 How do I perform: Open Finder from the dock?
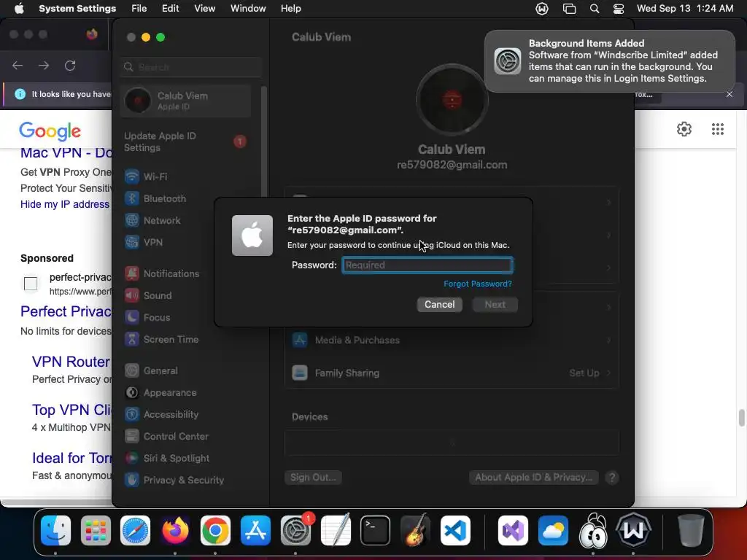[x=55, y=530]
